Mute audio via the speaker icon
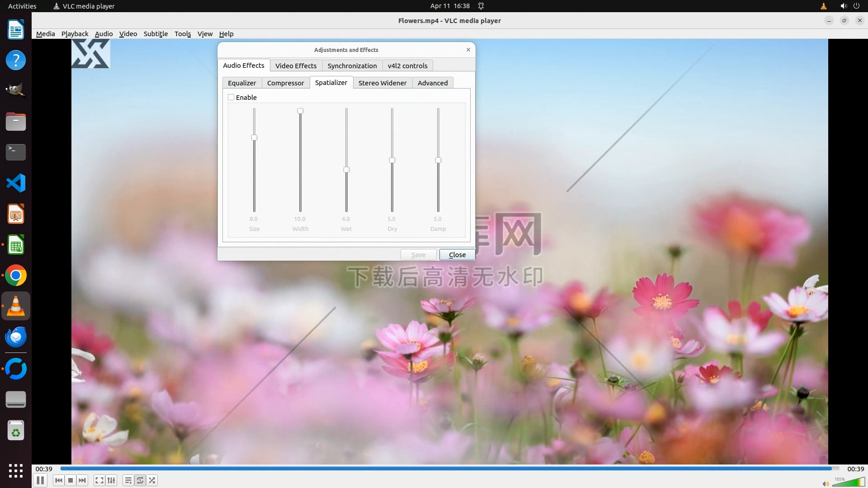This screenshot has width=868, height=488. point(826,483)
